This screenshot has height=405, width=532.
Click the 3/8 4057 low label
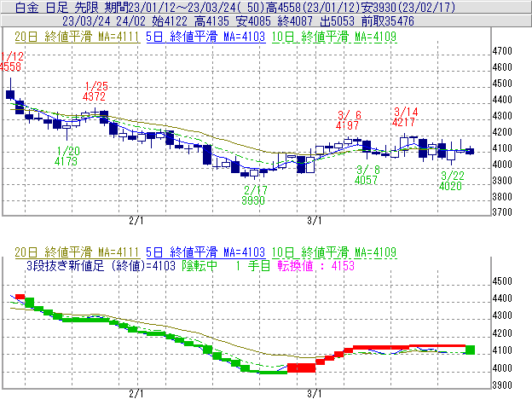point(367,175)
